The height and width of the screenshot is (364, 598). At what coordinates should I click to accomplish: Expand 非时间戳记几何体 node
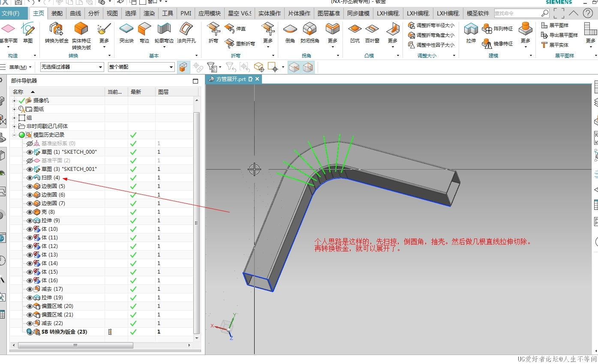coord(14,126)
